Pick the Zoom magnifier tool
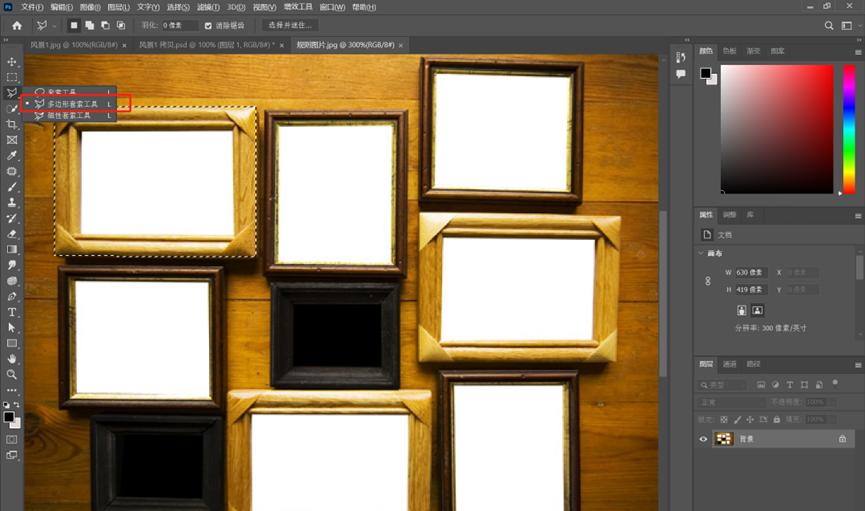The height and width of the screenshot is (511, 865). (x=12, y=374)
